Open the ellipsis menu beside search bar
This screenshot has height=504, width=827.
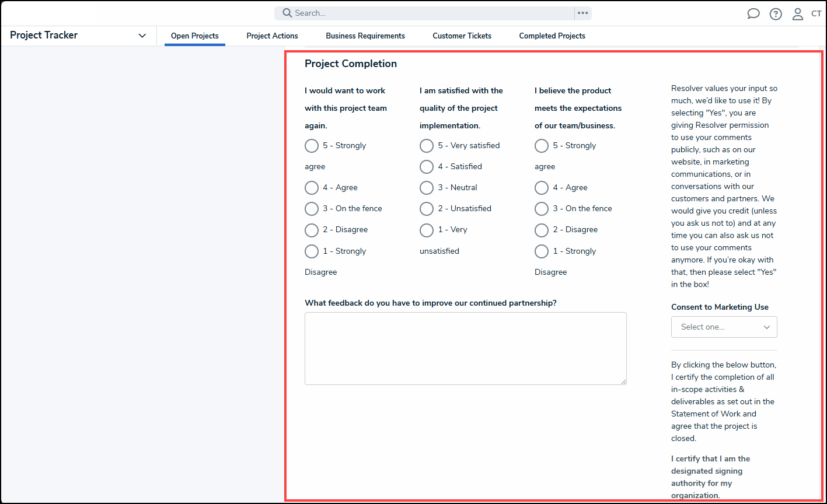582,12
